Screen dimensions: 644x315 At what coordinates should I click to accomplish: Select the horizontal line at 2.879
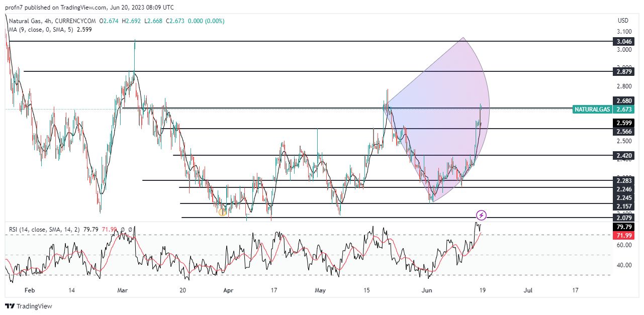(318, 71)
